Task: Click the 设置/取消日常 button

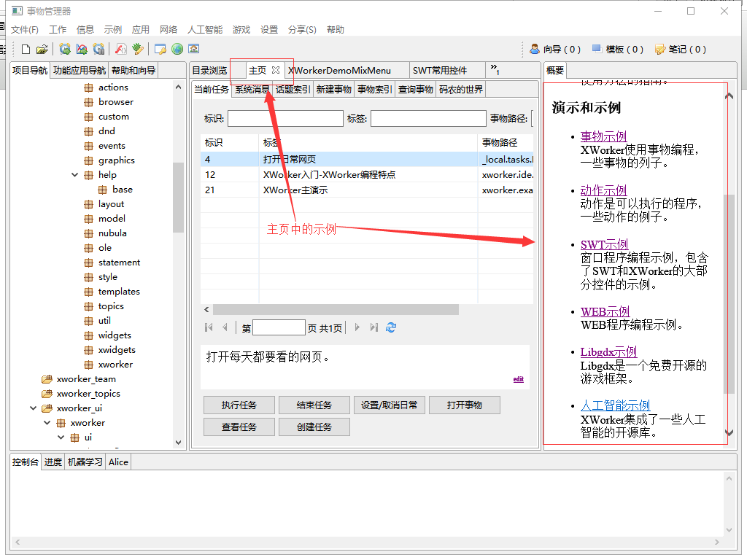Action: point(390,405)
